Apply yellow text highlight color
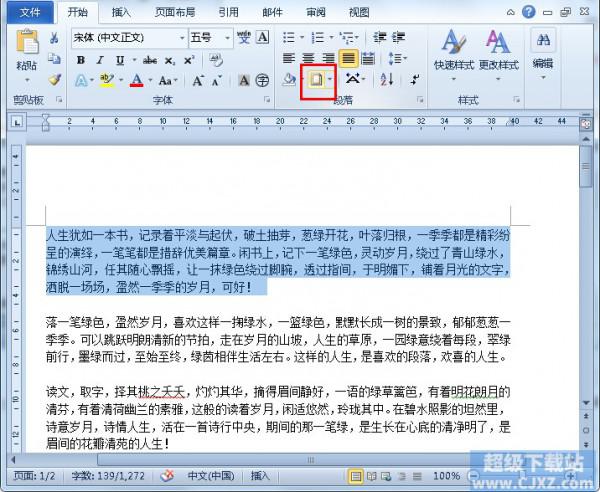This screenshot has width=600, height=492. [107, 80]
